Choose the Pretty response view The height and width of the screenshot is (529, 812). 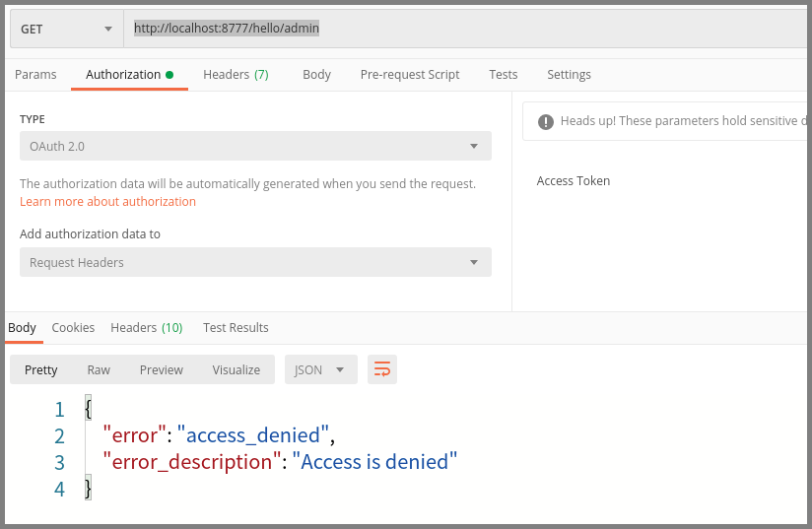pyautogui.click(x=41, y=369)
